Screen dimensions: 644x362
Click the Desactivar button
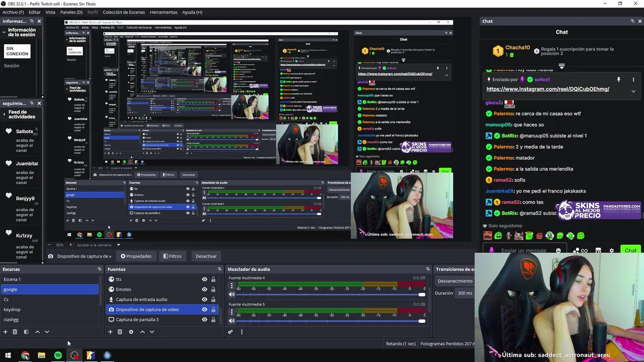pos(206,256)
